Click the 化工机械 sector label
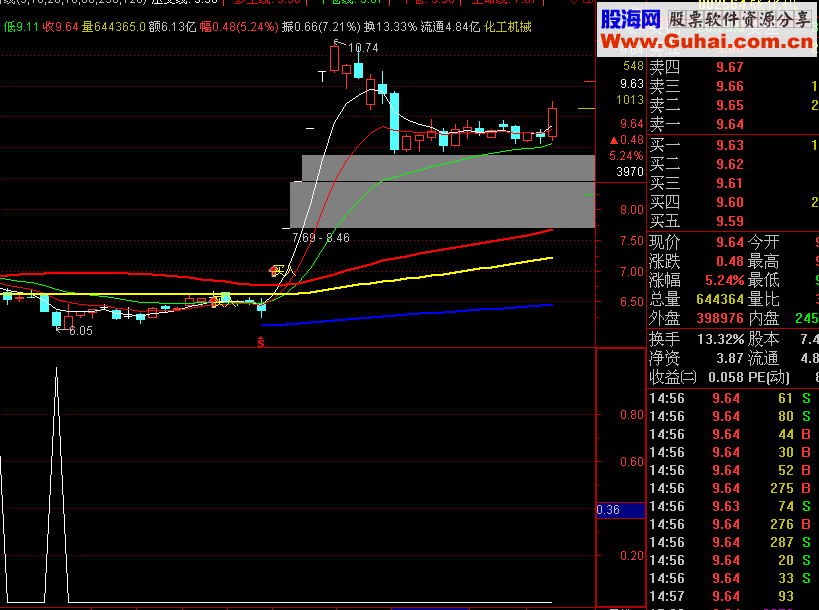 [508, 27]
